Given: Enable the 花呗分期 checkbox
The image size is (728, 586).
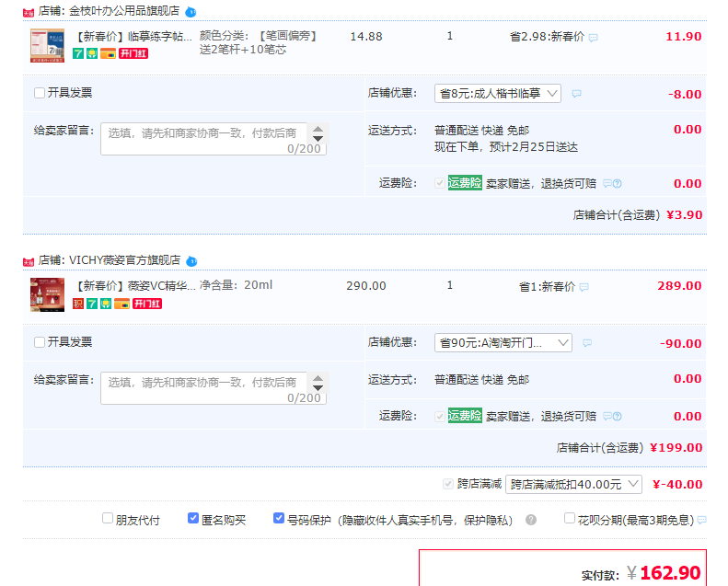Looking at the screenshot, I should (569, 518).
